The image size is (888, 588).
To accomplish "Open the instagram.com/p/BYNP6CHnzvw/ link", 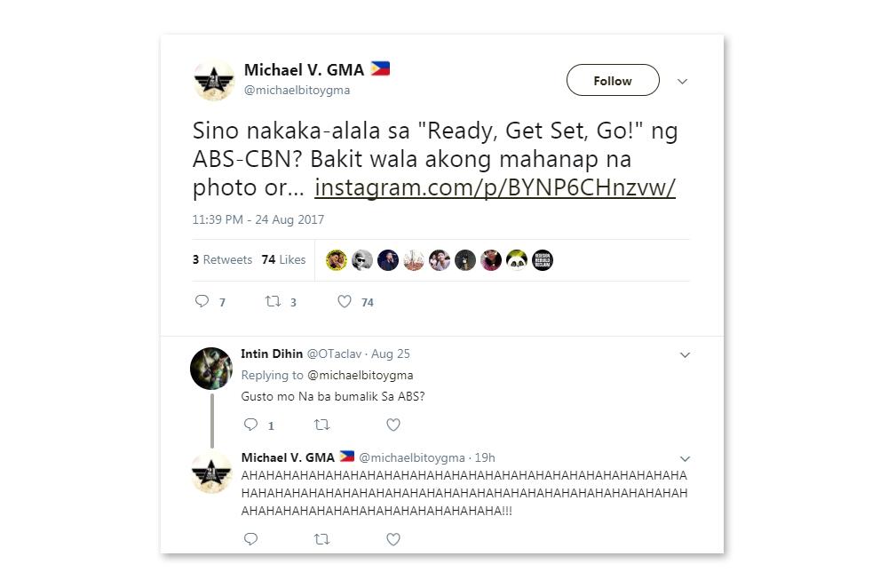I will click(x=495, y=187).
